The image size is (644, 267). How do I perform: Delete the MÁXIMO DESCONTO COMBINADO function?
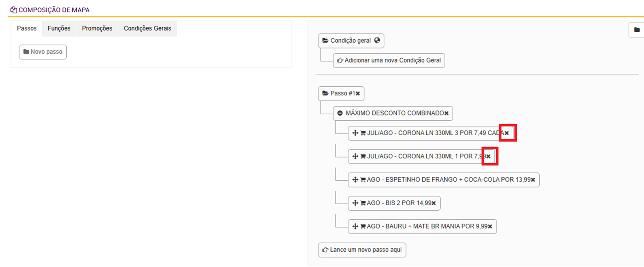tap(446, 113)
